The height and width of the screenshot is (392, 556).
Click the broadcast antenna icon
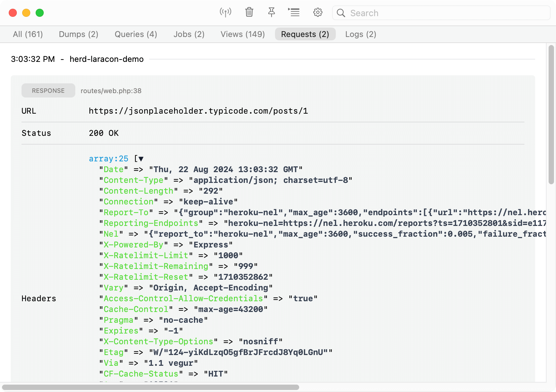pos(226,12)
